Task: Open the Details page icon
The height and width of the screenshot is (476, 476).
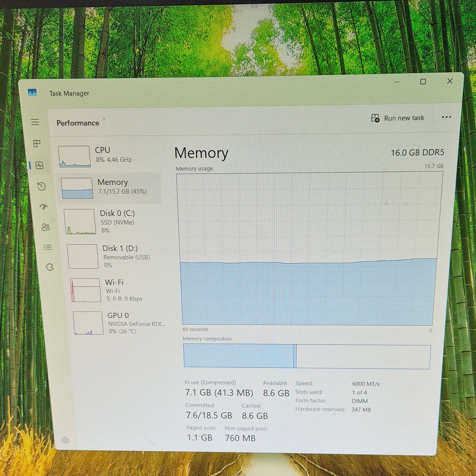Action: point(48,247)
